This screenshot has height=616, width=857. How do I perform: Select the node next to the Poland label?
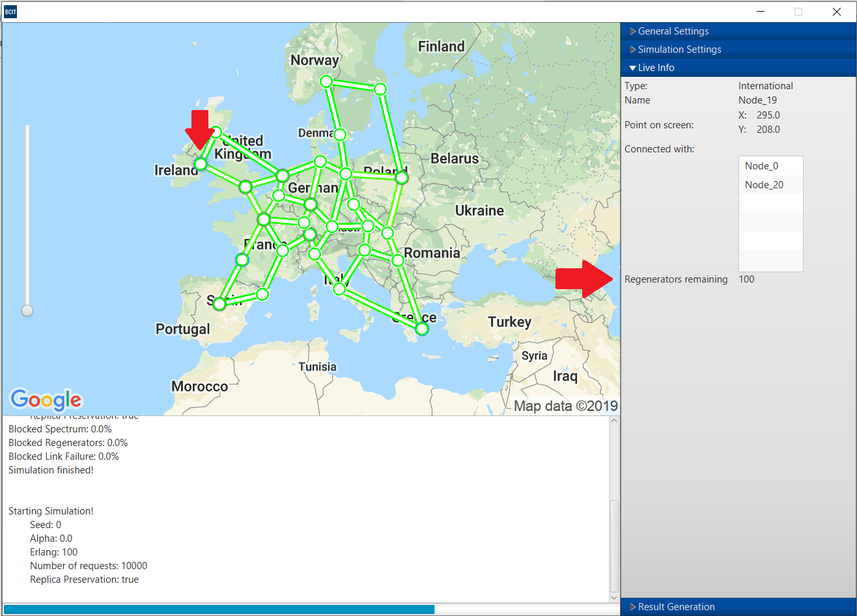click(x=402, y=177)
